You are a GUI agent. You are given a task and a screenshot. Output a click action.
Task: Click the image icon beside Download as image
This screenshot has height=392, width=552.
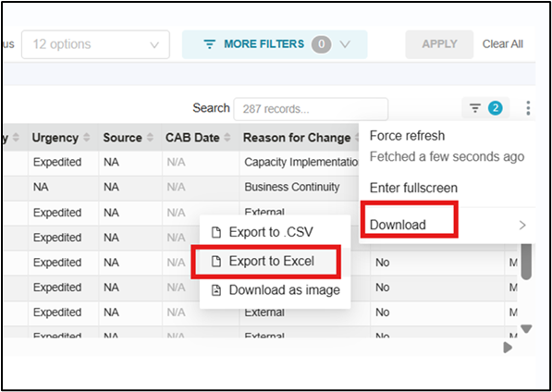coord(216,290)
